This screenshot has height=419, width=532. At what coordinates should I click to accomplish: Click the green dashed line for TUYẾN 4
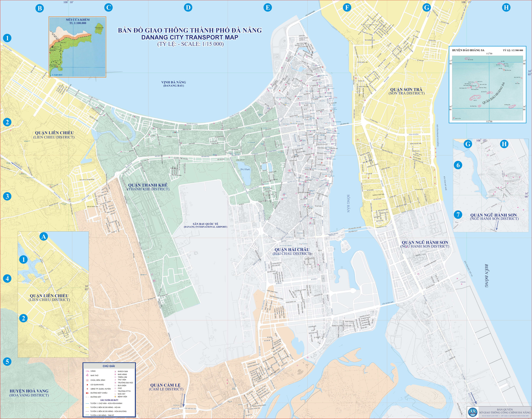pyautogui.click(x=87, y=415)
